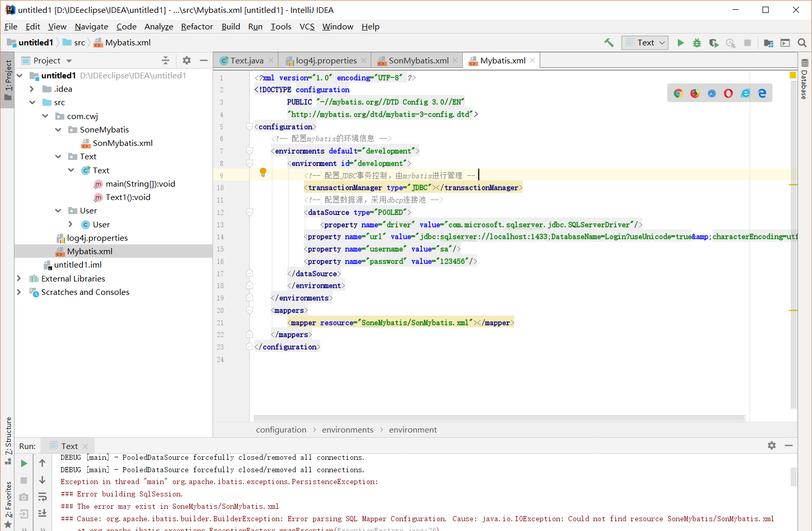812x531 pixels.
Task: Open in Firefox browser icon
Action: (695, 93)
